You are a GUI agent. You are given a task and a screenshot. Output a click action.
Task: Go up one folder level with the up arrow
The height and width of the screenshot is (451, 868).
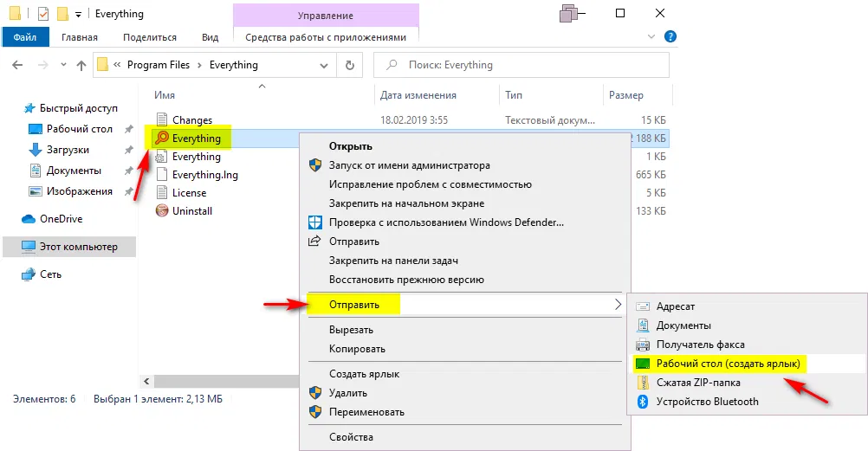coord(81,65)
